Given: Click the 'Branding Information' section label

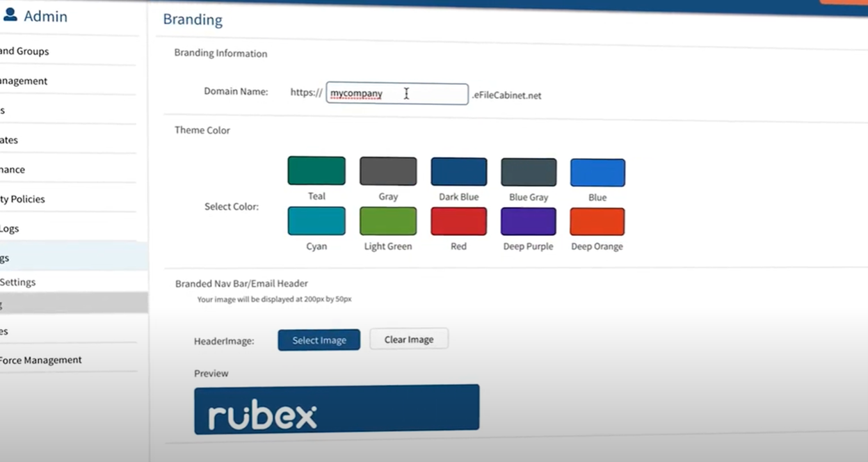Looking at the screenshot, I should (x=220, y=54).
